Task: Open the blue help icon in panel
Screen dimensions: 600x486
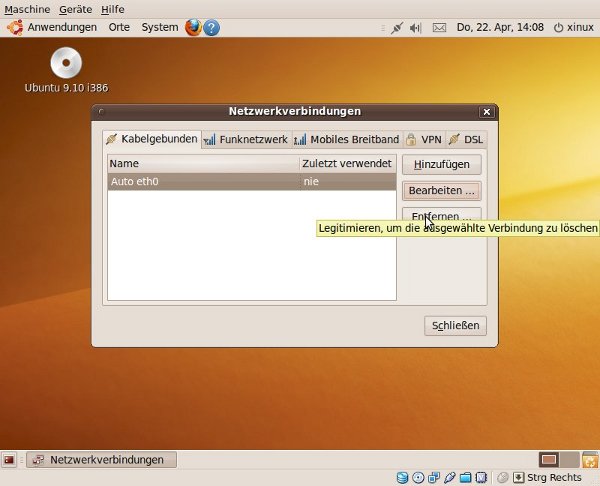Action: [212, 27]
